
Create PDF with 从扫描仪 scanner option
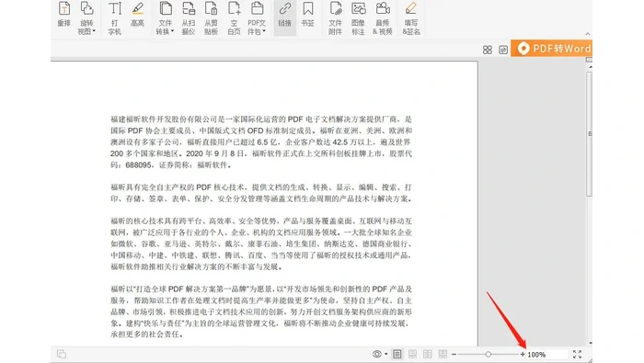click(x=189, y=18)
